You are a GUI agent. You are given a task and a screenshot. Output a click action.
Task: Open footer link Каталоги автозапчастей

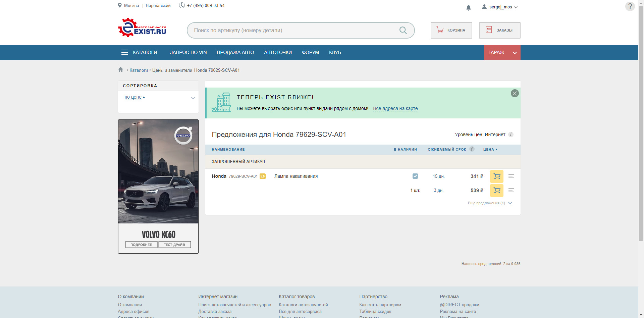click(x=303, y=305)
